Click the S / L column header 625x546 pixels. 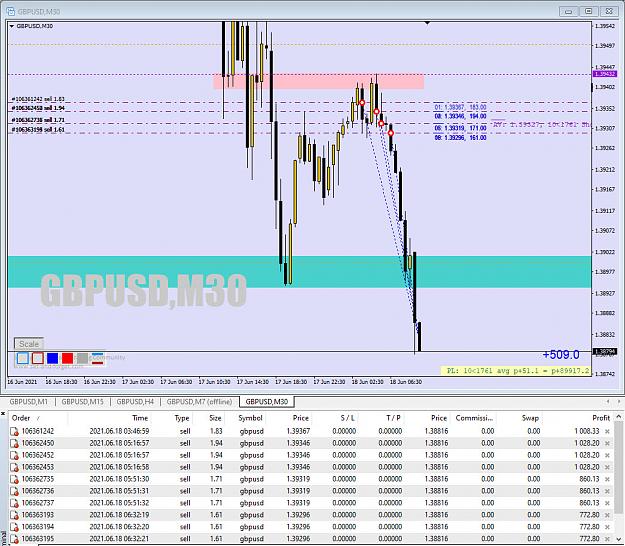pos(348,418)
